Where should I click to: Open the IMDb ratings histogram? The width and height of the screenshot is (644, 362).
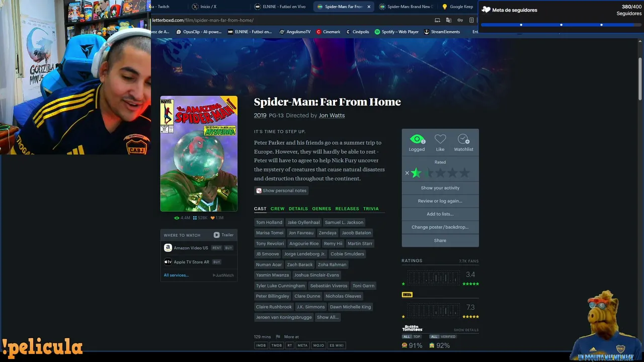click(x=433, y=310)
